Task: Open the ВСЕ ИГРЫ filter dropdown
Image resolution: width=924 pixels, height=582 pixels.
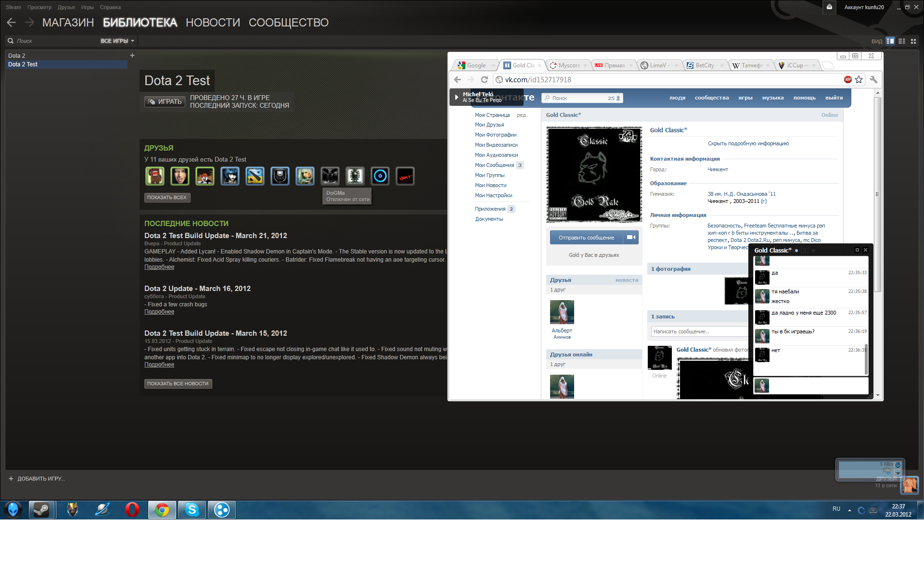Action: [x=117, y=41]
